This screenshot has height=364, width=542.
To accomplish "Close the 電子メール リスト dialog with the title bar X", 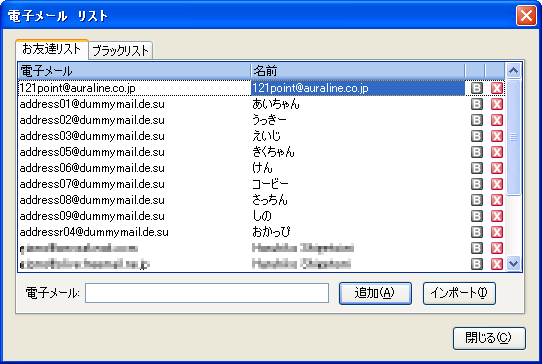I will pos(526,16).
